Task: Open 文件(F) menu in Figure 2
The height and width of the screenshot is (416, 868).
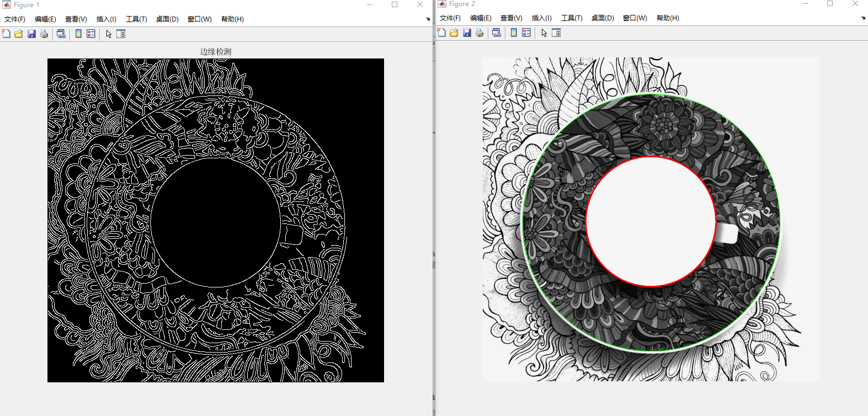Action: point(450,18)
